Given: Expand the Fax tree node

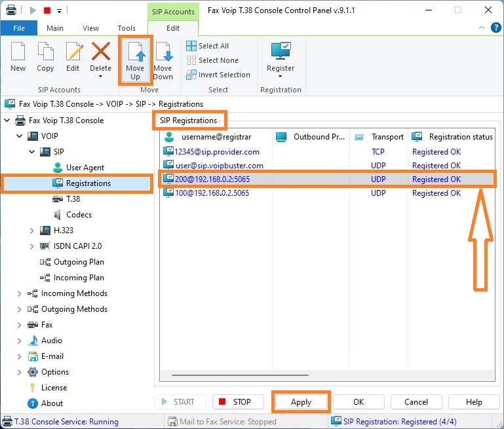Looking at the screenshot, I should tap(19, 325).
